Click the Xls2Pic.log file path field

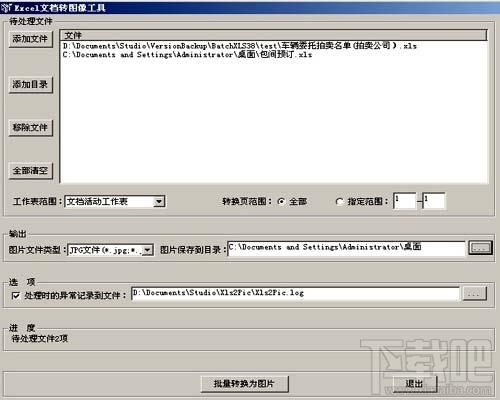[295, 293]
